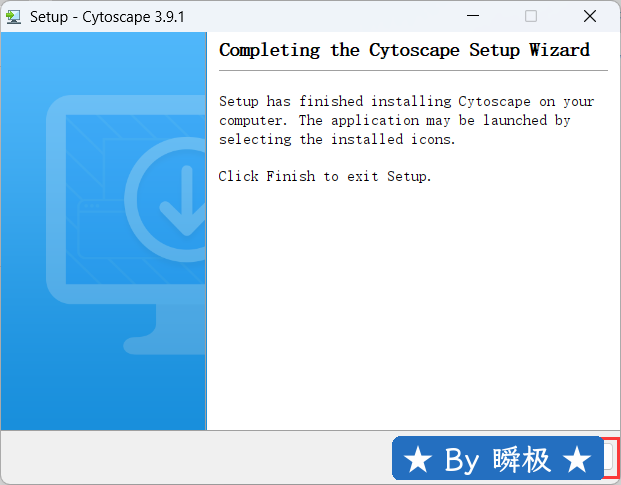
Task: Click the left star on the watermark banner
Action: [419, 460]
